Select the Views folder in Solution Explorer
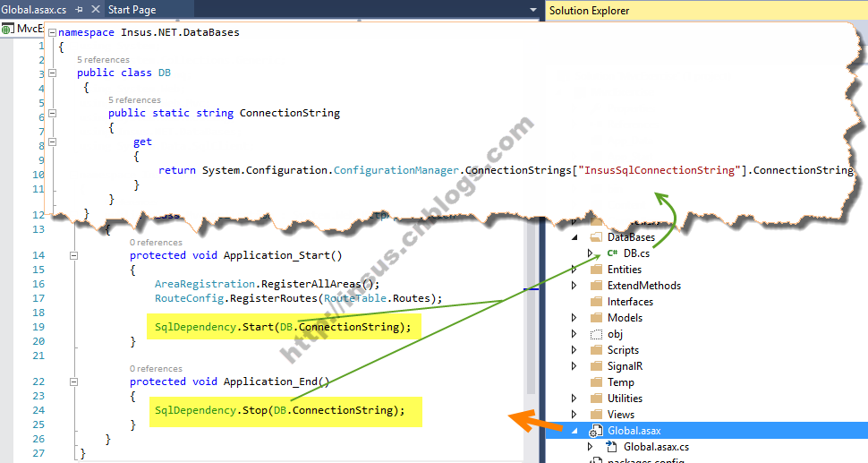The height and width of the screenshot is (463, 868). coord(620,415)
